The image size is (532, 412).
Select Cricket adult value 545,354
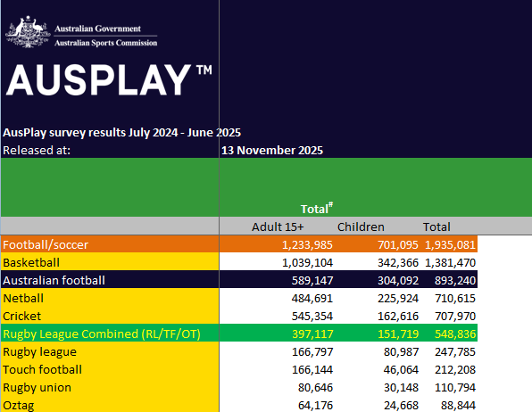click(312, 316)
